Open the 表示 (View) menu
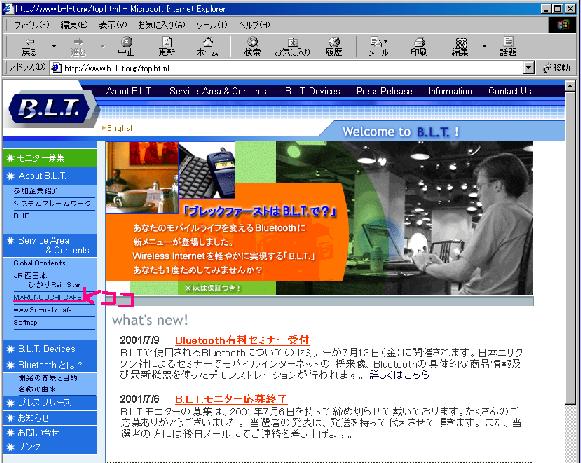 [113, 25]
